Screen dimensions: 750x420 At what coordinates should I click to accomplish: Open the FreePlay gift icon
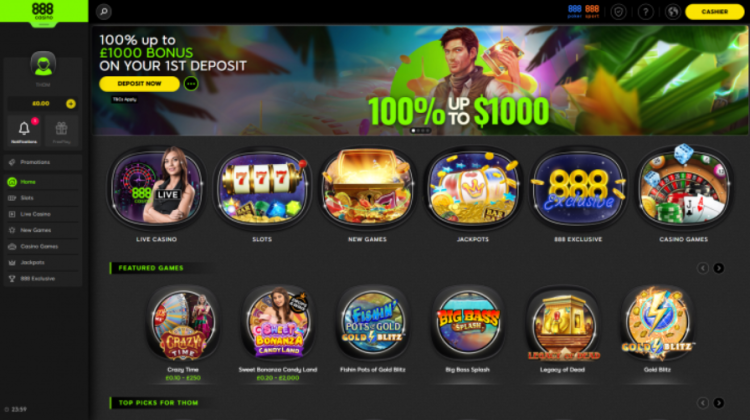(61, 130)
